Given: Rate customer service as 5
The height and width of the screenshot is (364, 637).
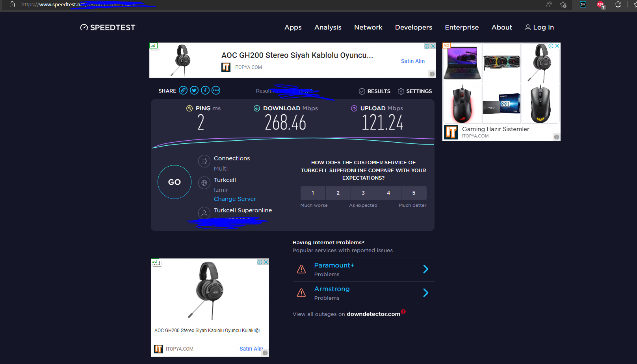Looking at the screenshot, I should click(414, 193).
